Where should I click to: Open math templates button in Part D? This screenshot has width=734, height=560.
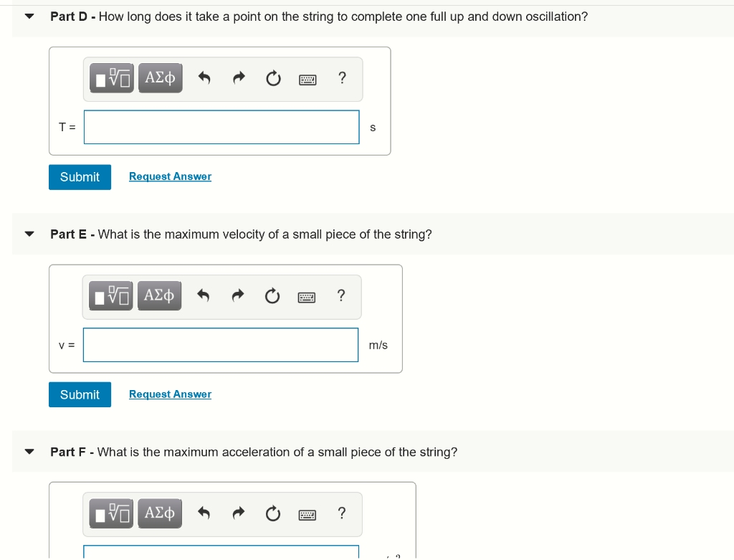coord(111,77)
